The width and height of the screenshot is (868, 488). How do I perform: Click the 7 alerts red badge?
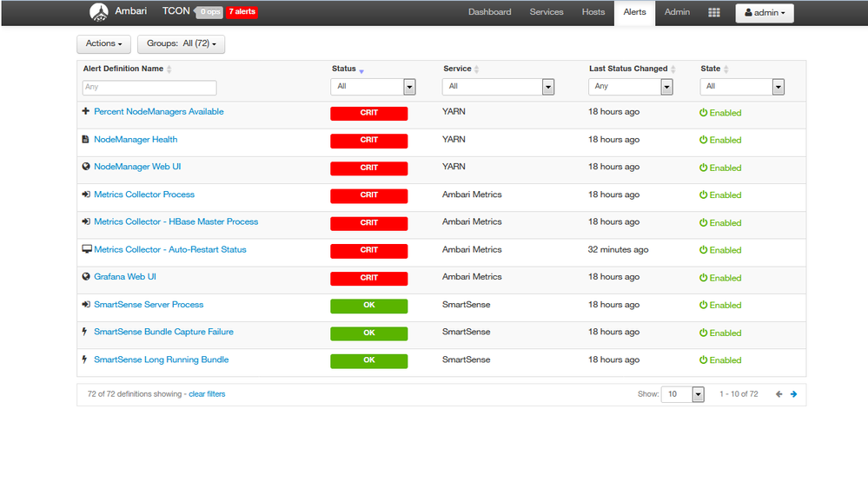coord(242,12)
